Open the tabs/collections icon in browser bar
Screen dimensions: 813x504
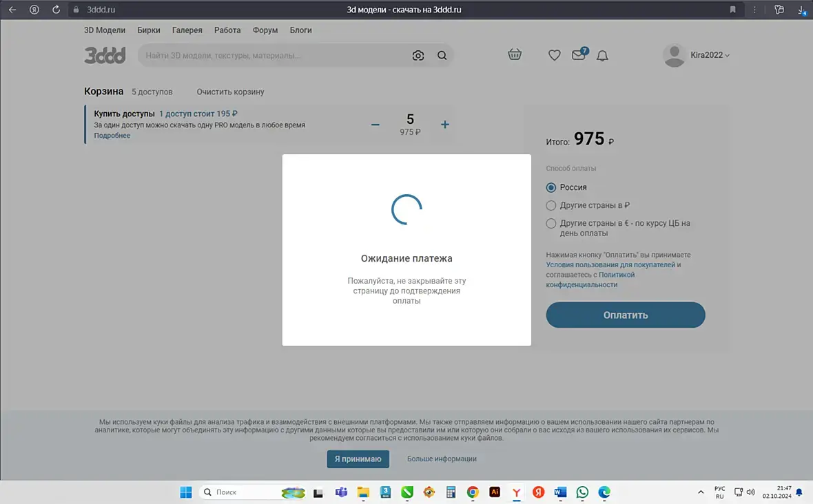point(779,10)
